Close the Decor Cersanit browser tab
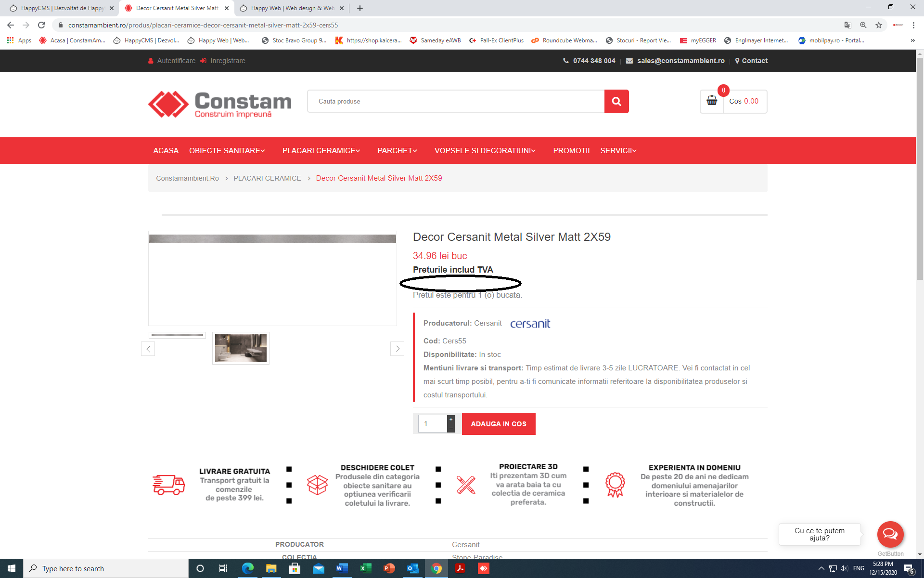This screenshot has width=924, height=578. (227, 8)
